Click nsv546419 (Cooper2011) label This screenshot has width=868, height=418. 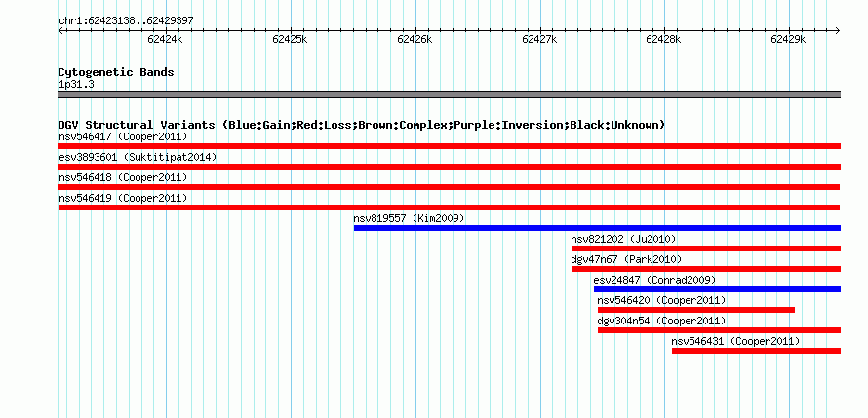pyautogui.click(x=123, y=198)
